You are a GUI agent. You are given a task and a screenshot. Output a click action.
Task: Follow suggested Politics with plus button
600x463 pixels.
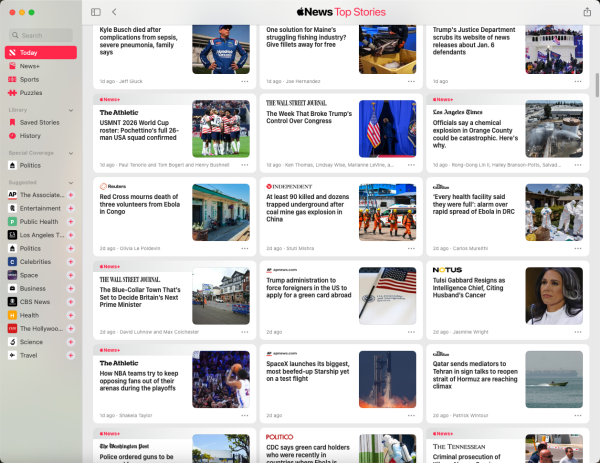click(x=71, y=248)
